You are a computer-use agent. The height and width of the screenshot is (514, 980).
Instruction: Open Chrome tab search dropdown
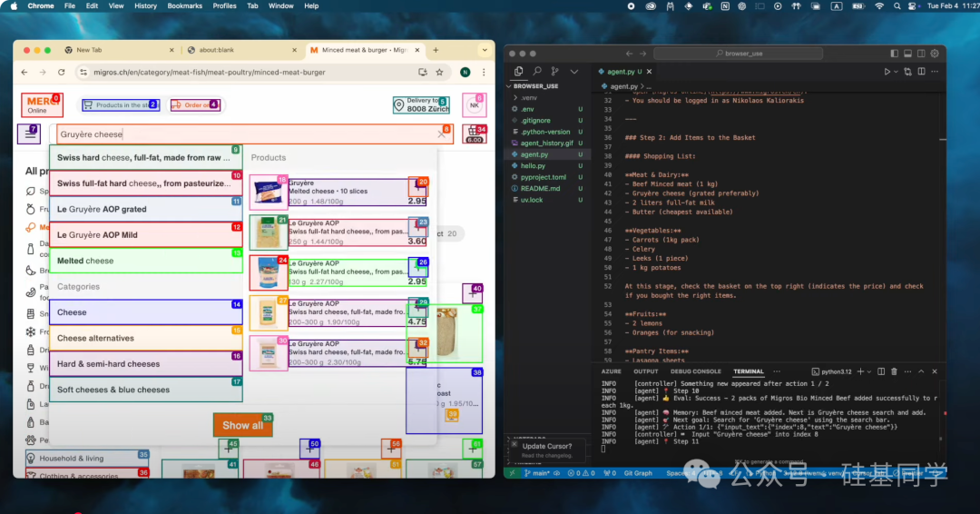[485, 50]
